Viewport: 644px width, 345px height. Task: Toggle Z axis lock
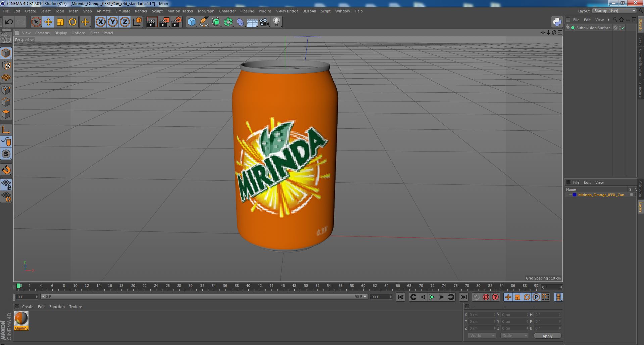tap(125, 22)
